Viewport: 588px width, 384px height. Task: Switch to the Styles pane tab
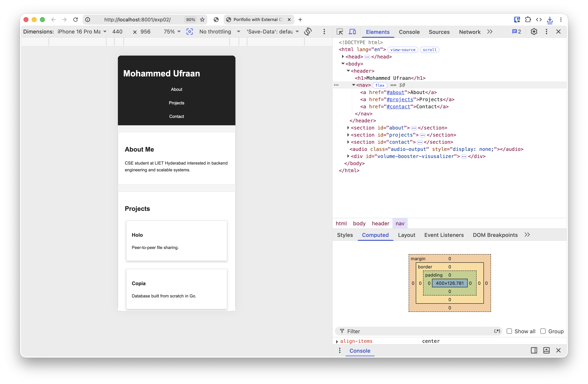tap(345, 235)
